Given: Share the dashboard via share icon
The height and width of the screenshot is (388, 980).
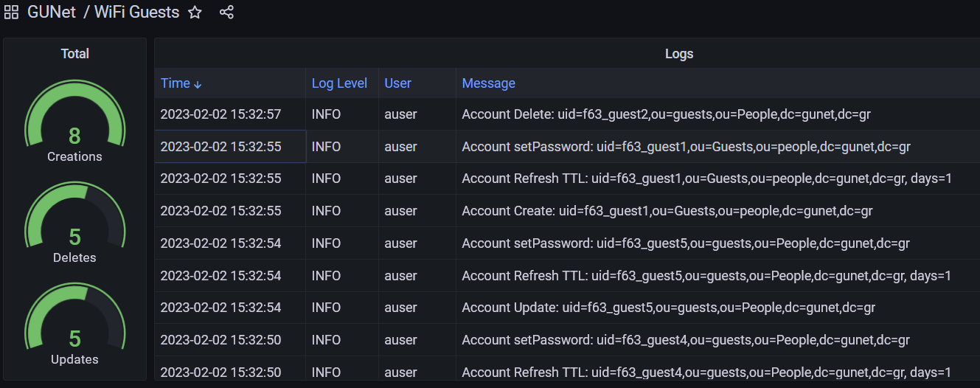Looking at the screenshot, I should [x=226, y=13].
